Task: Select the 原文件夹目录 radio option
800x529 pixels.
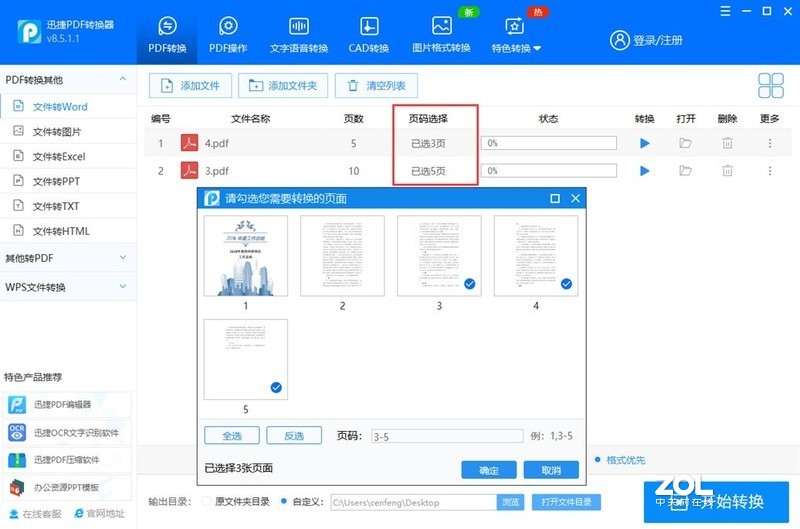Action: coord(207,501)
